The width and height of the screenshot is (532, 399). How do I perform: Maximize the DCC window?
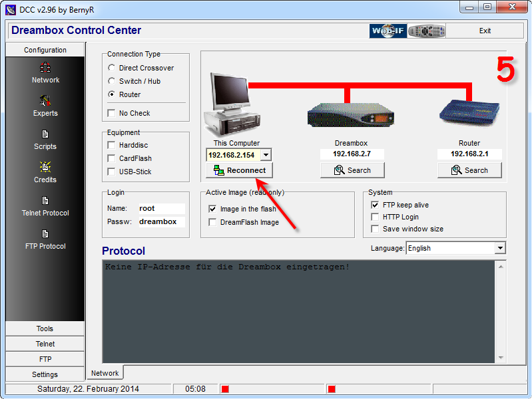pos(487,7)
